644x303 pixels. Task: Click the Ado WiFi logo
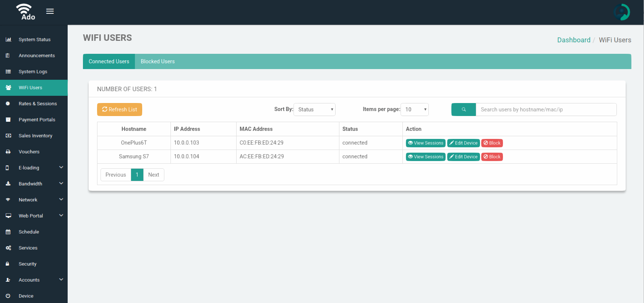(25, 12)
